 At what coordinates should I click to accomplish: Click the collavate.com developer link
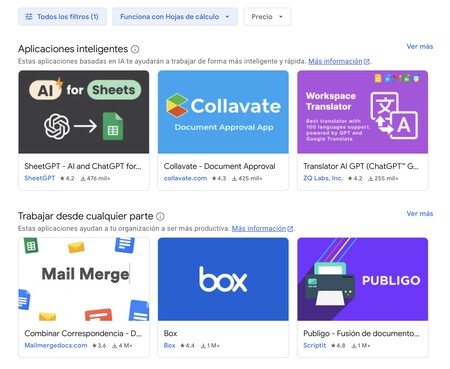(185, 178)
